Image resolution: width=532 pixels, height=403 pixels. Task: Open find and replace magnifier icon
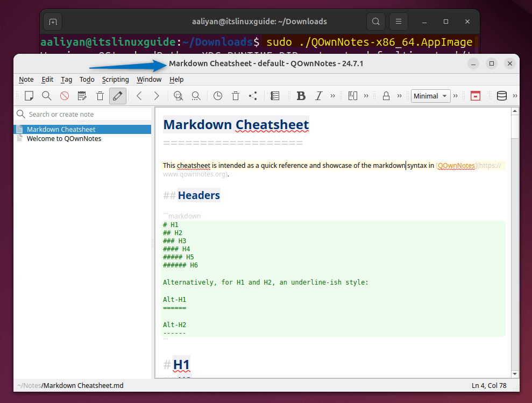tap(196, 96)
